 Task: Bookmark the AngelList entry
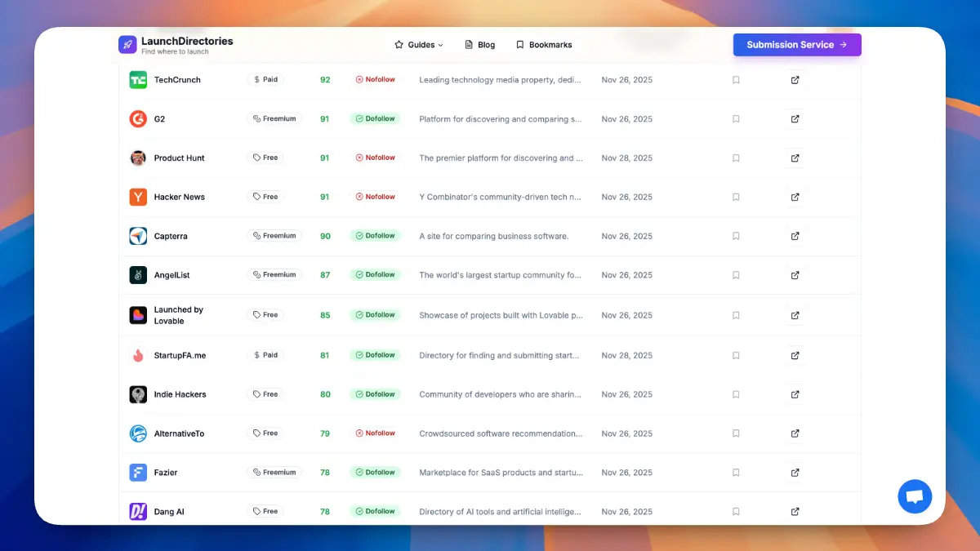[x=736, y=275]
